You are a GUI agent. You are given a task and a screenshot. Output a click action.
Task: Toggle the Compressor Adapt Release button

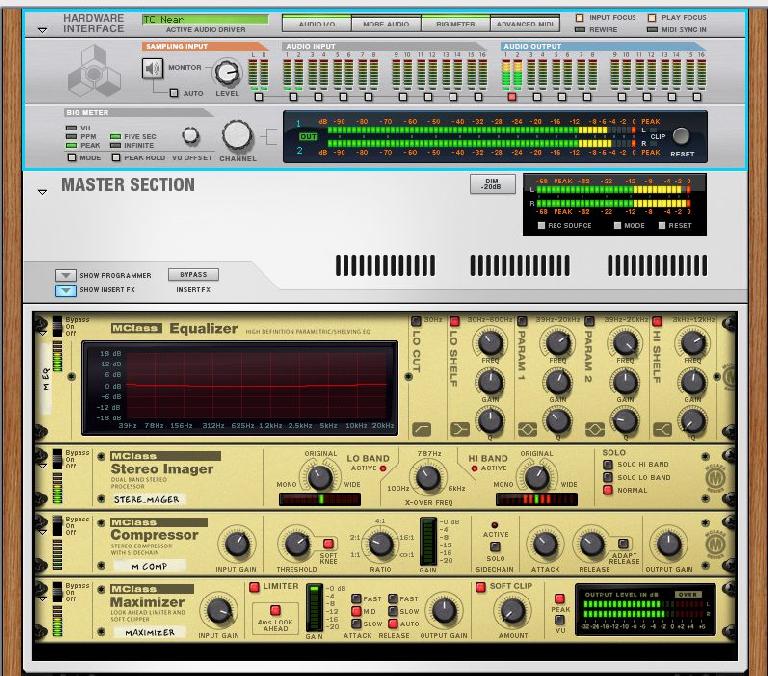[623, 544]
